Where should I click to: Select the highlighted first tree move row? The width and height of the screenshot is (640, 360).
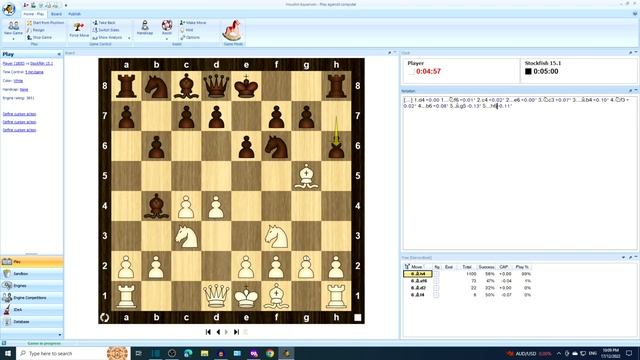418,274
